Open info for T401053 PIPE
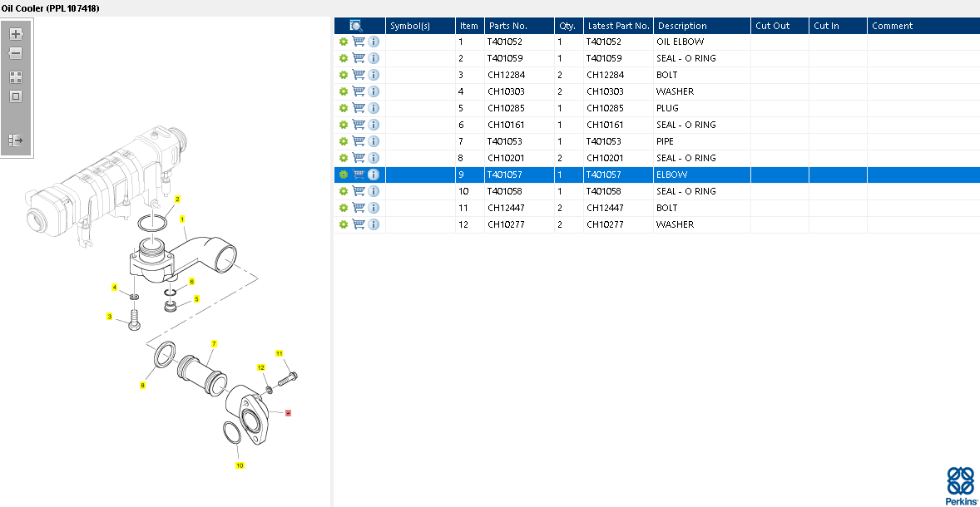The height and width of the screenshot is (507, 980). pos(374,142)
